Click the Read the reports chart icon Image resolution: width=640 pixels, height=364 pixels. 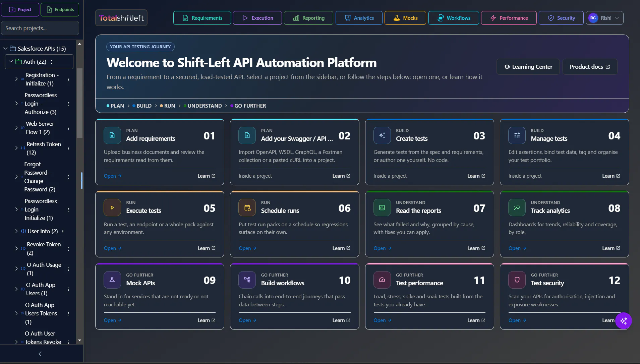point(382,208)
